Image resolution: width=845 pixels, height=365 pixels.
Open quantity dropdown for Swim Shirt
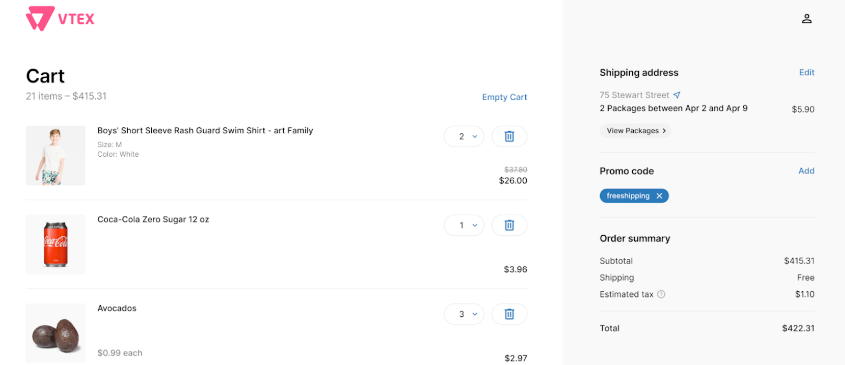pyautogui.click(x=464, y=136)
